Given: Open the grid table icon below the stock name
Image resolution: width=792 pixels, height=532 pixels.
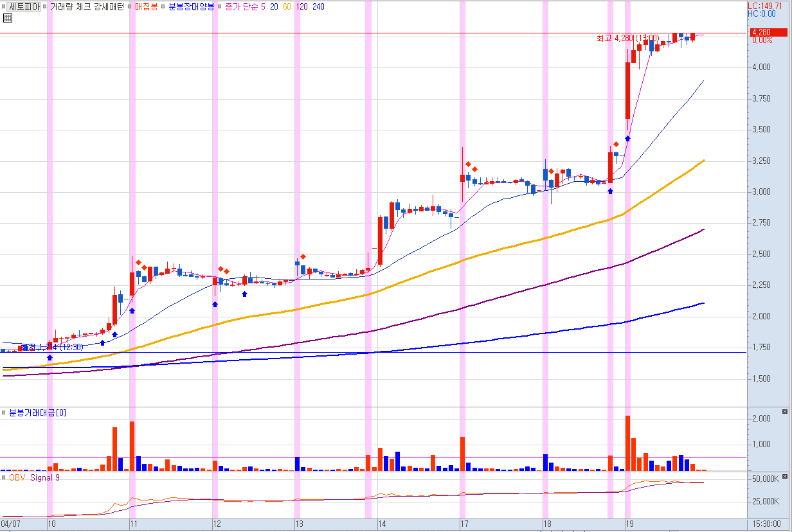Looking at the screenshot, I should click(7, 18).
